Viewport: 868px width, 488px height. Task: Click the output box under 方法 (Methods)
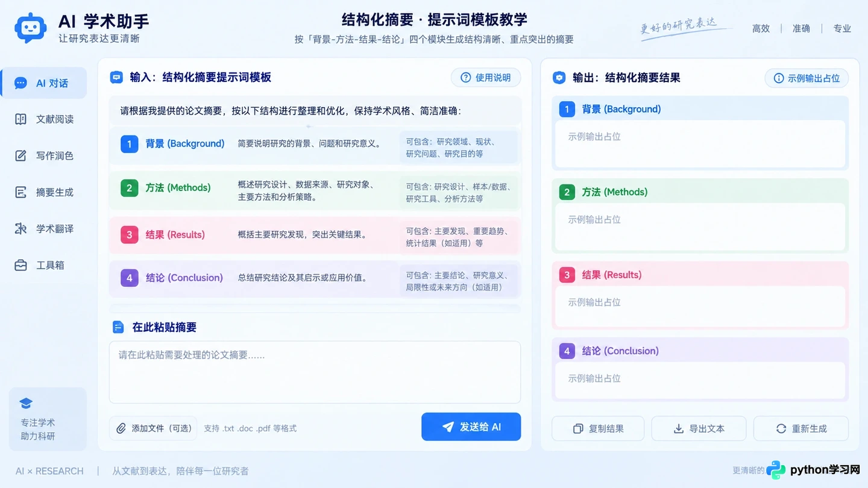click(700, 227)
